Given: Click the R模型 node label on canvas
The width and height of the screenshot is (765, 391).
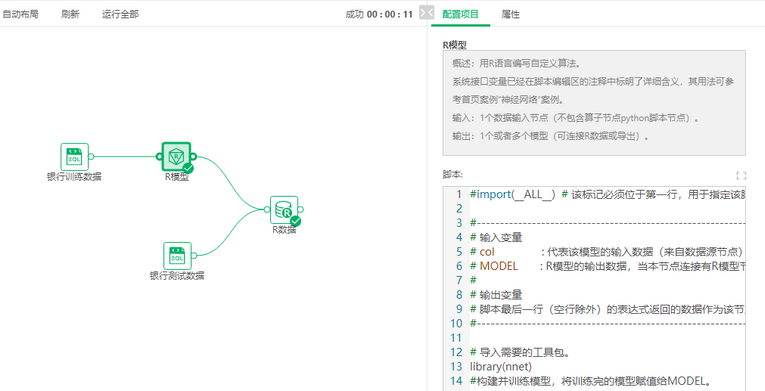Looking at the screenshot, I should pyautogui.click(x=177, y=177).
